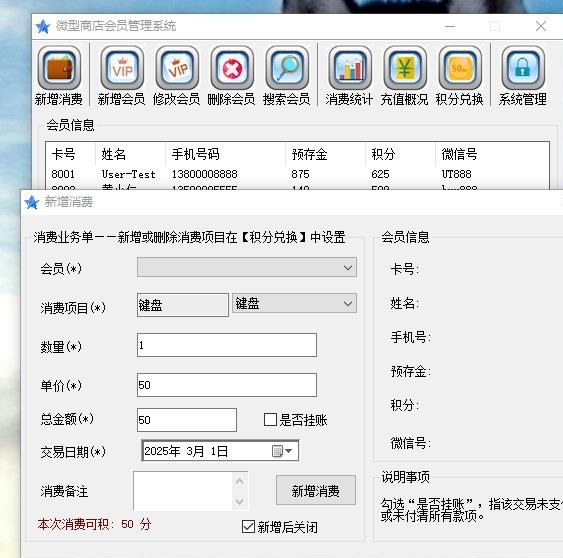The width and height of the screenshot is (563, 558).
Task: Open the 消费统计 chart icon
Action: tap(350, 68)
